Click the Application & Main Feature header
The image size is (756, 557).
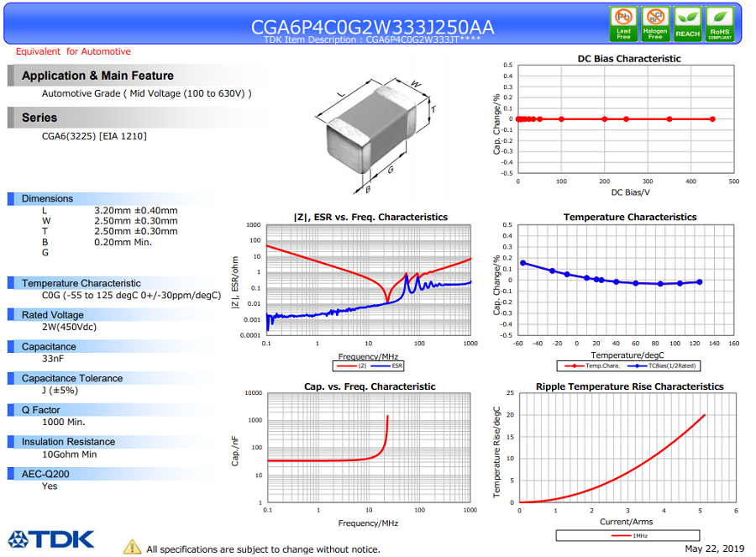pos(97,76)
